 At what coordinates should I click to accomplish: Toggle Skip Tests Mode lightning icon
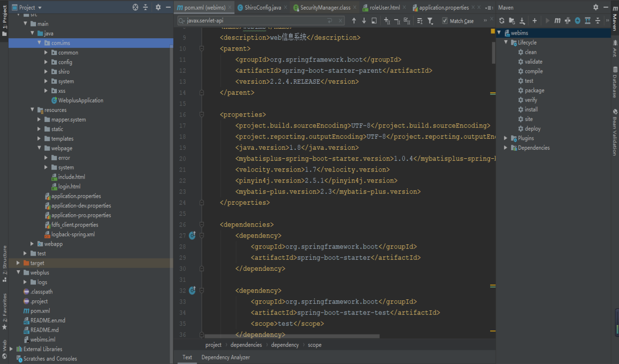(578, 20)
